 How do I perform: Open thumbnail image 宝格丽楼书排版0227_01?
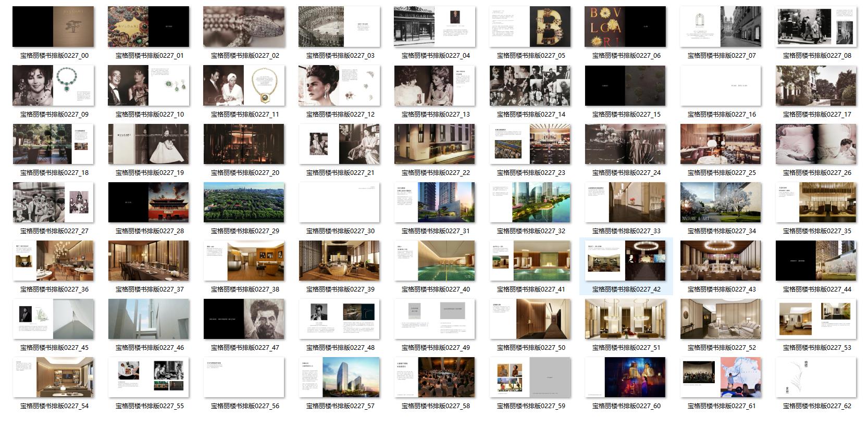tap(148, 27)
